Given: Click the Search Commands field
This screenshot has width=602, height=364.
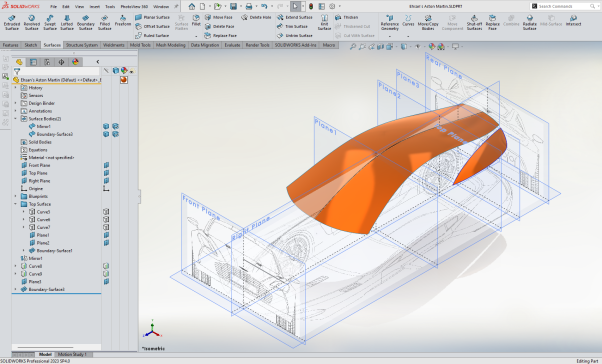Looking at the screenshot, I should 563,6.
